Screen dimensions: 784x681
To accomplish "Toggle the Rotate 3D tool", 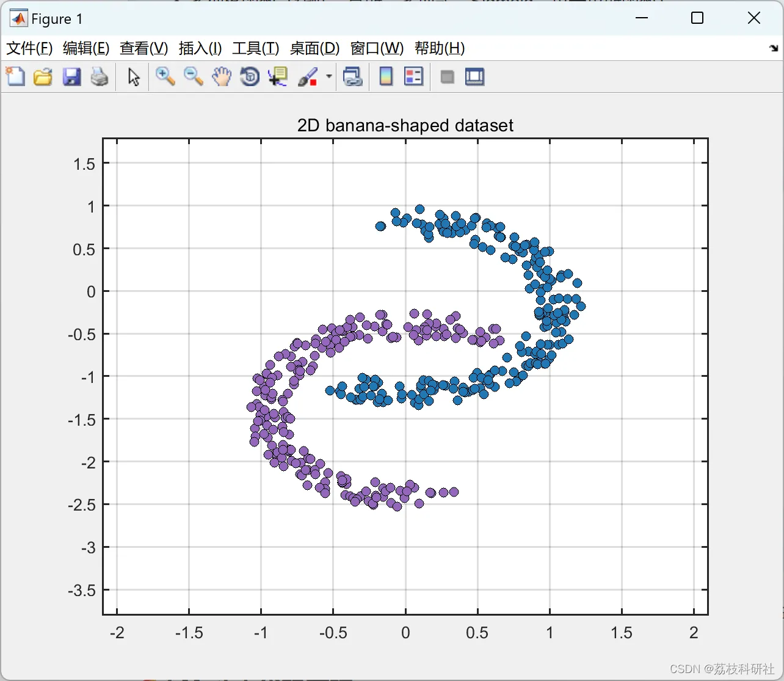I will [250, 77].
